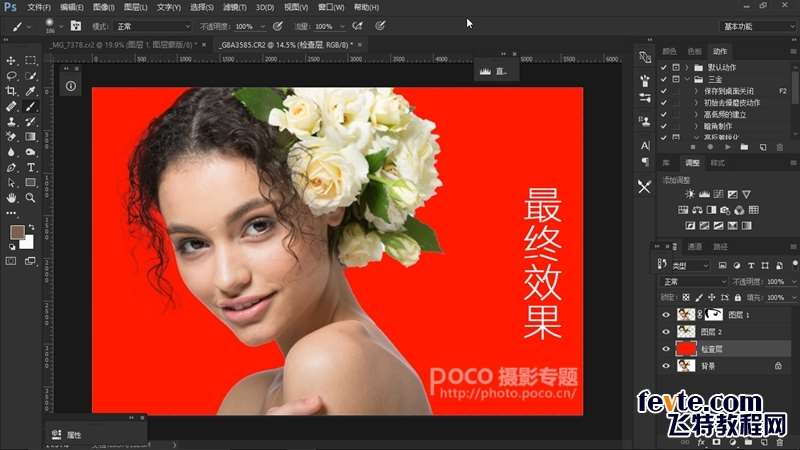Select the Lasso tool
This screenshot has height=450, width=800.
coord(11,76)
